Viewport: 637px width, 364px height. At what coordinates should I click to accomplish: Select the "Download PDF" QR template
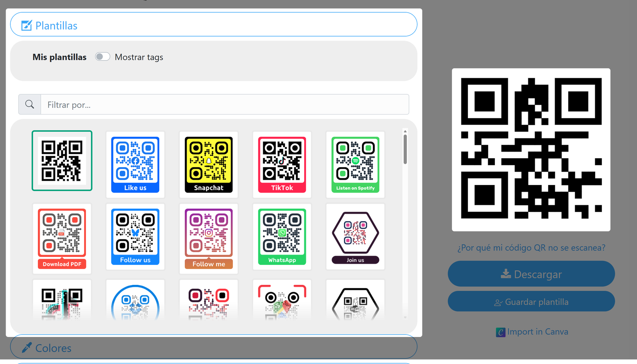point(62,239)
